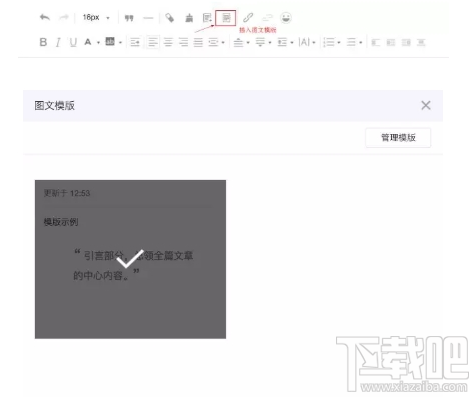Click the image centered-block icon
This screenshot has width=476, height=397.
(x=421, y=43)
